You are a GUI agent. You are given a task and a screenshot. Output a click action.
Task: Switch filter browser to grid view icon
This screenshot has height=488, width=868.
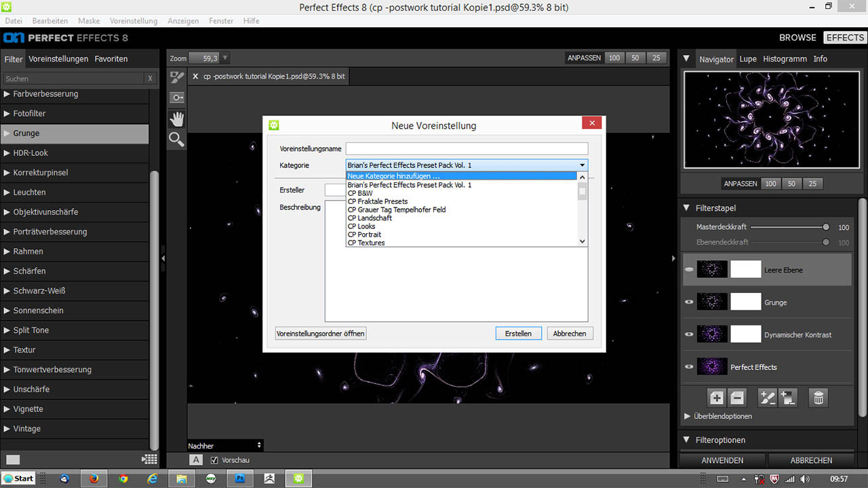coord(150,459)
